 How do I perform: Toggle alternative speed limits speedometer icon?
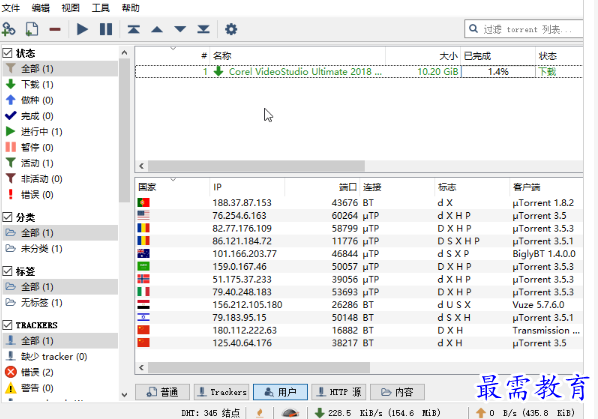(291, 413)
